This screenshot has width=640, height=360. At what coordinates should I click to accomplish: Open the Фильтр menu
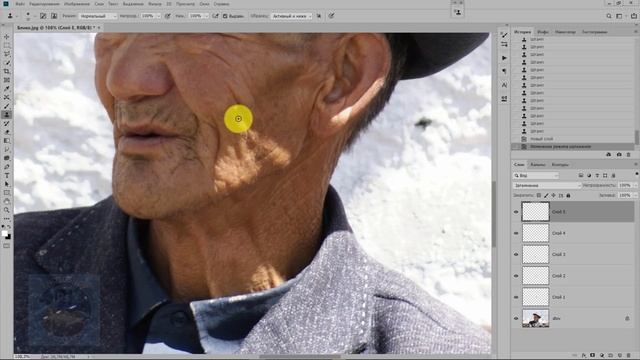pyautogui.click(x=155, y=4)
